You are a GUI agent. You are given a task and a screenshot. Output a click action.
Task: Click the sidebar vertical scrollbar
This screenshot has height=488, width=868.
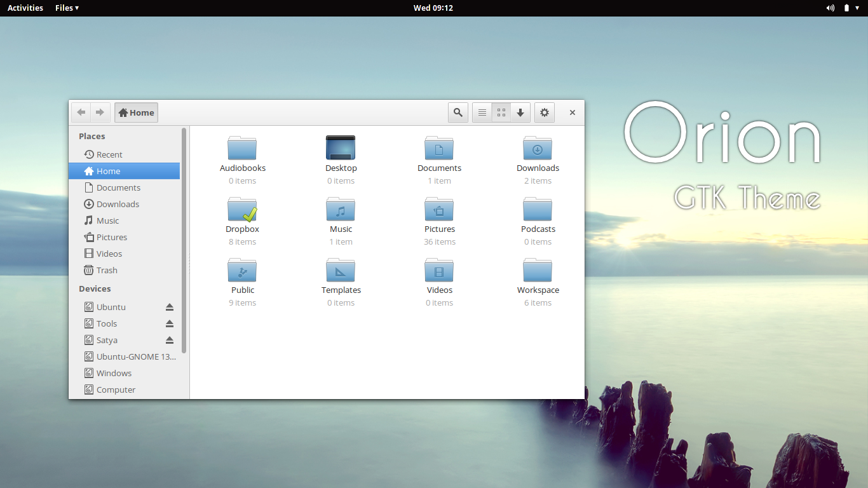coord(184,240)
